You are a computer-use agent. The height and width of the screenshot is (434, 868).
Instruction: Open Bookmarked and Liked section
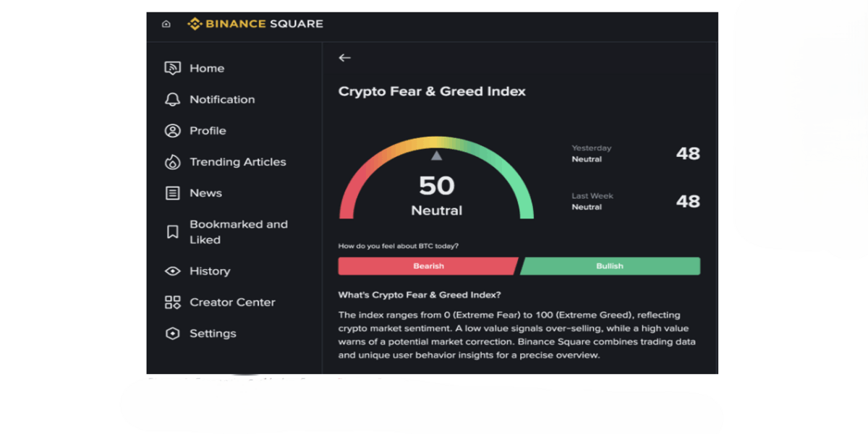[238, 232]
